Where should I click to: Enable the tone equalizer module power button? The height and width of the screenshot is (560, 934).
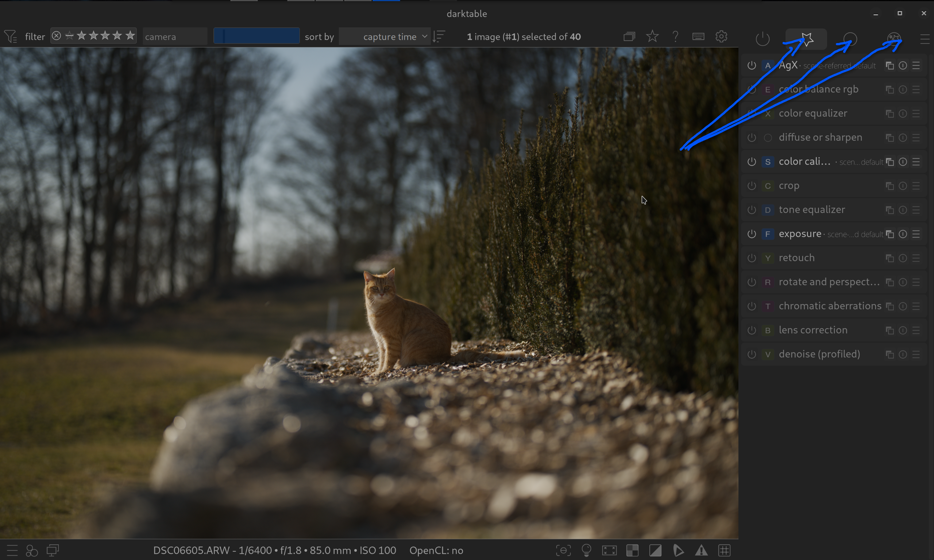coord(751,210)
